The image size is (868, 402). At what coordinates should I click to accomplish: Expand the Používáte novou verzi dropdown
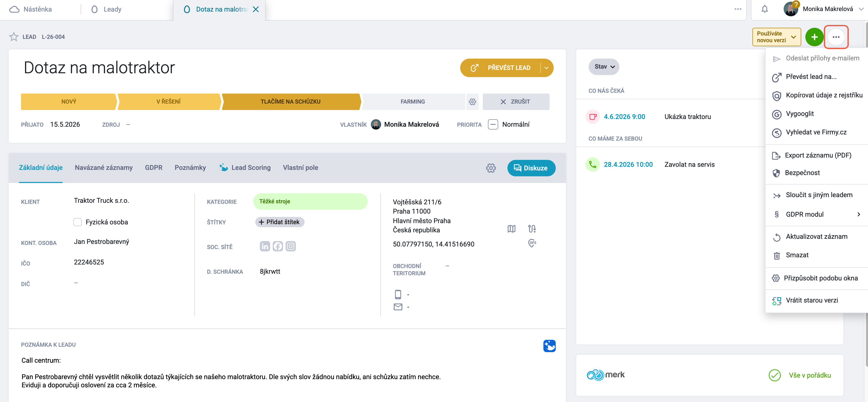794,37
